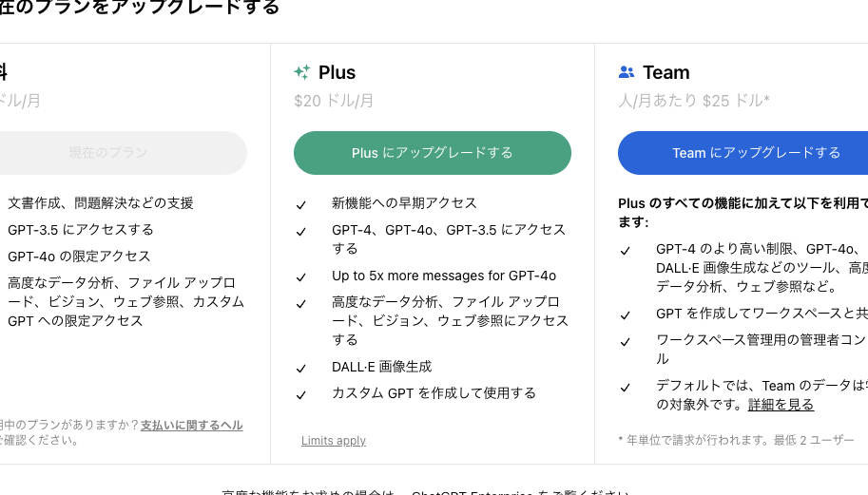Screen dimensions: 868x495
Task: Click checkmark beside GPT-4 のより高い制限
Action: 626,250
